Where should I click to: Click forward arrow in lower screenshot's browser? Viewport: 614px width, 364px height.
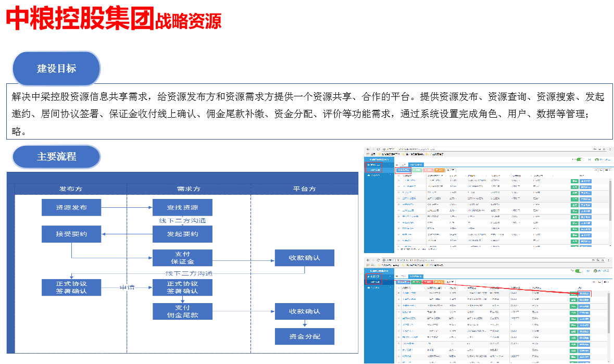coord(373,260)
